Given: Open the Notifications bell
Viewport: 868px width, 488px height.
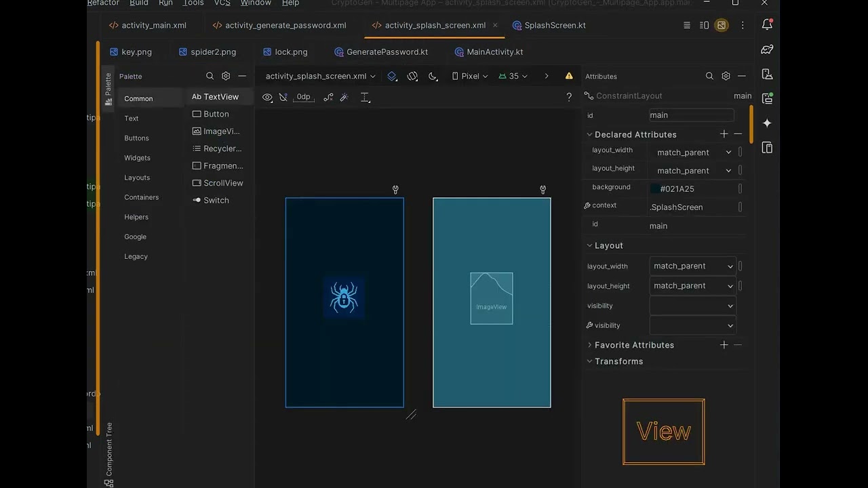Looking at the screenshot, I should coord(768,24).
